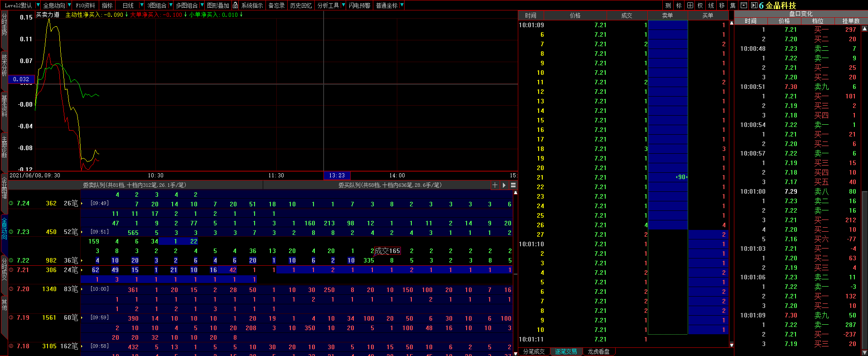Expand the 7.20 buy queue row arrow
This screenshot has width=868, height=356.
coord(82,289)
